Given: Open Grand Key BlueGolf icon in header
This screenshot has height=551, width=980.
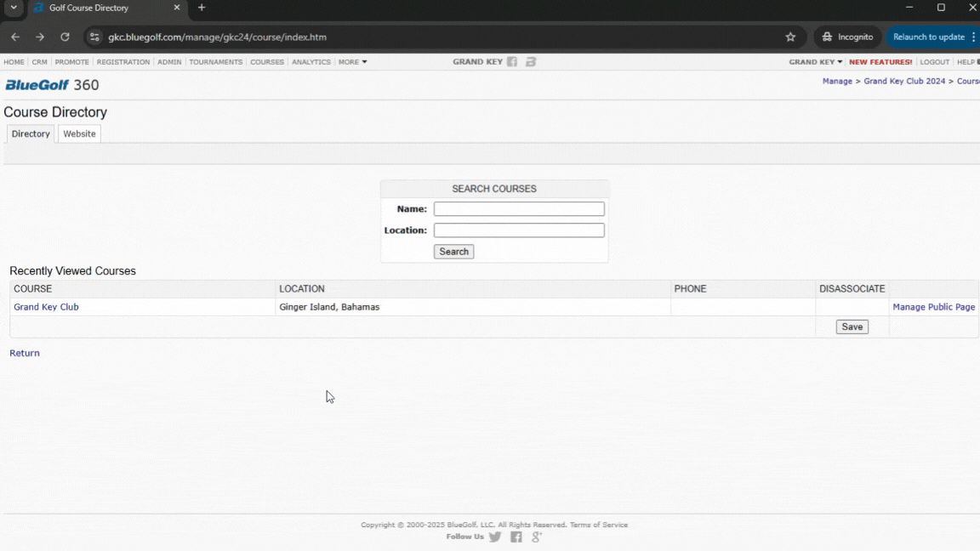Looking at the screenshot, I should coord(531,62).
